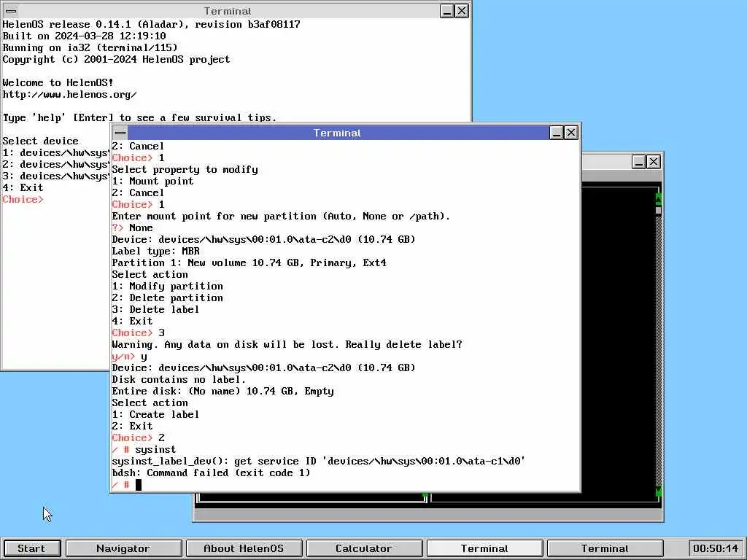Screen dimensions: 747x560
Task: Click the '/ # sysinst' command line
Action: point(144,449)
